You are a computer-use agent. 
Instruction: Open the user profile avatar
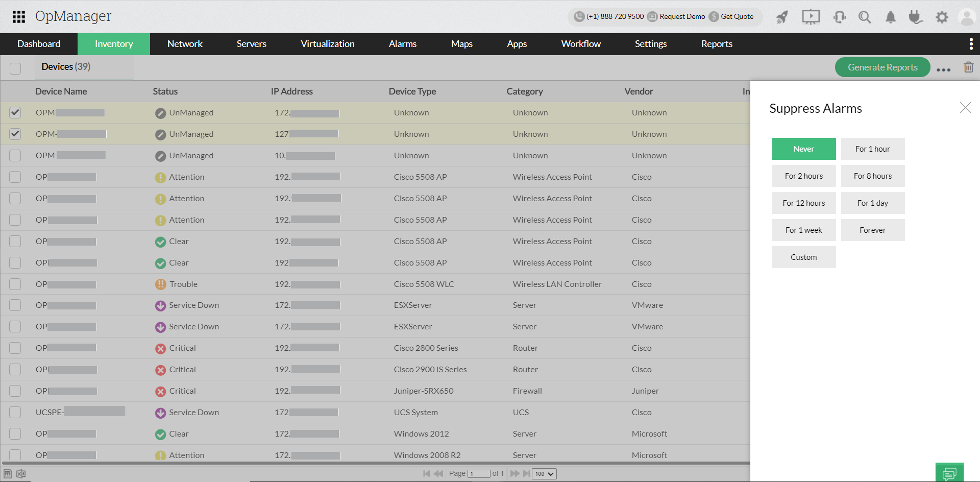pyautogui.click(x=967, y=17)
